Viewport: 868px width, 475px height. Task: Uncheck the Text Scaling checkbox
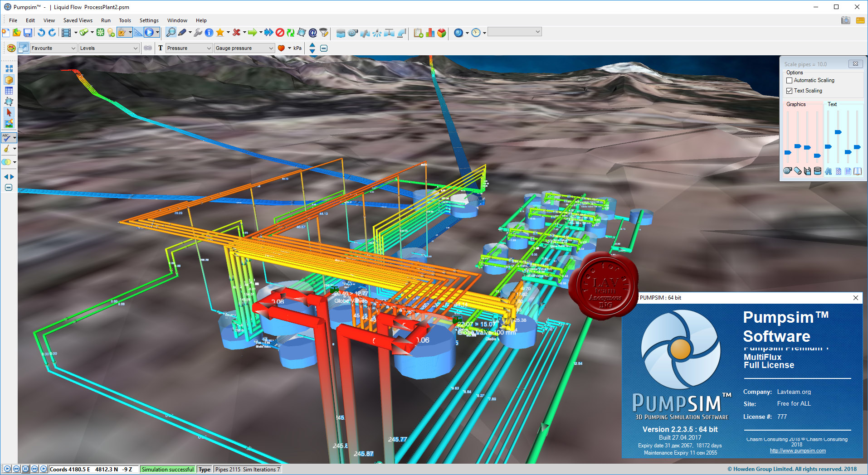click(x=790, y=91)
